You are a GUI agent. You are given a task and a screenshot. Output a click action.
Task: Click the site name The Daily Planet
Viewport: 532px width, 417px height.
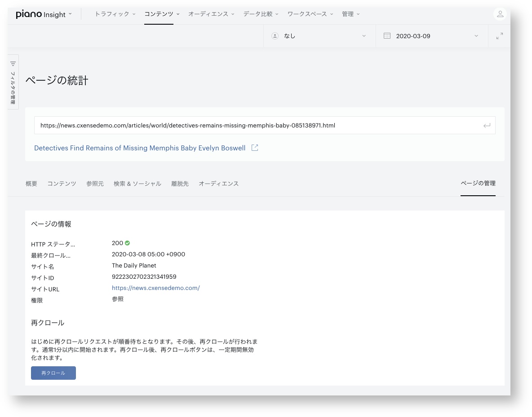coord(134,265)
